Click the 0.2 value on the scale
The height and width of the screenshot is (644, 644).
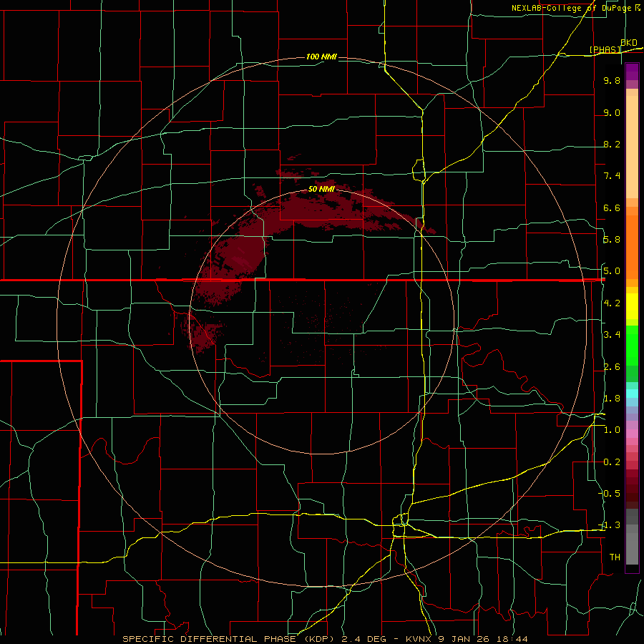[612, 462]
